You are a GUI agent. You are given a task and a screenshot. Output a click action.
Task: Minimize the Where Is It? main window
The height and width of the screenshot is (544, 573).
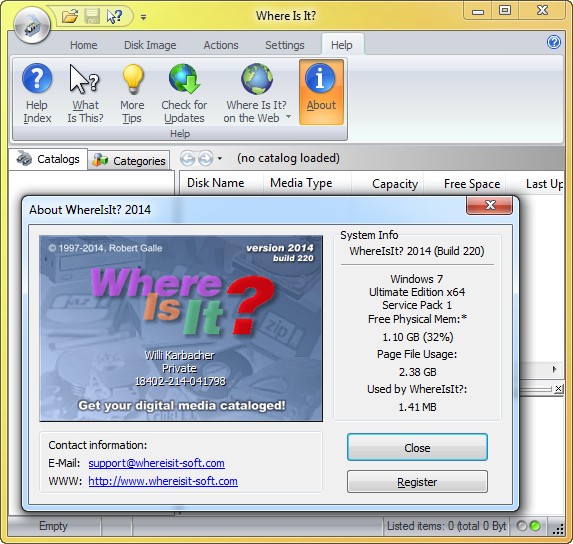point(478,12)
